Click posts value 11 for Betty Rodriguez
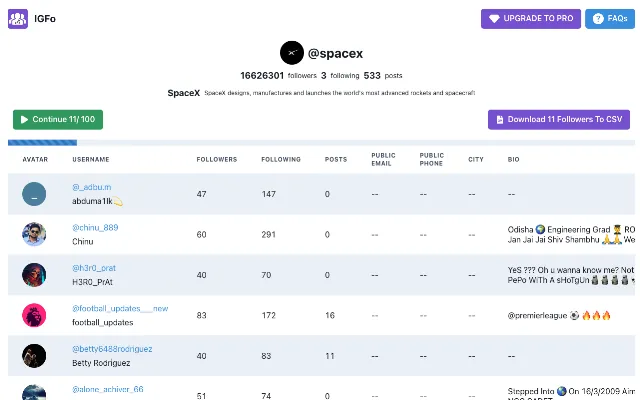Viewport: 640px width, 400px height. (330, 356)
